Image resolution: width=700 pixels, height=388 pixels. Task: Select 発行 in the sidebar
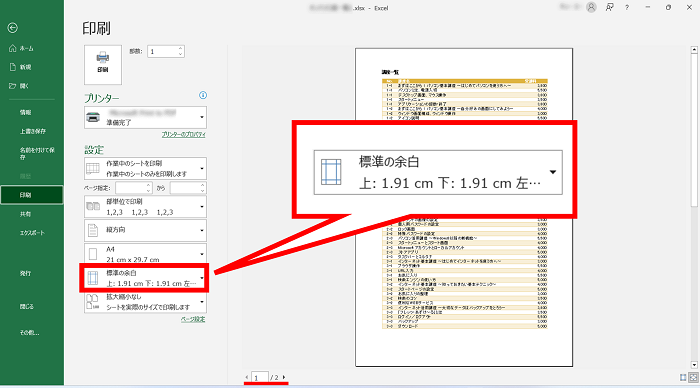coord(25,273)
